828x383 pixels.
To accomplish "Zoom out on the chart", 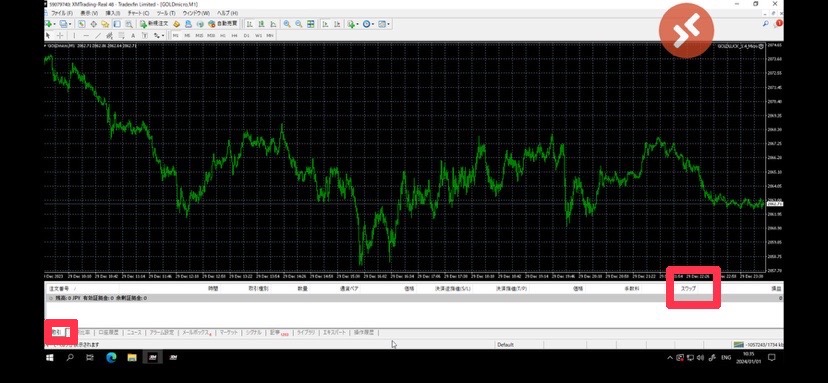I will click(x=298, y=24).
